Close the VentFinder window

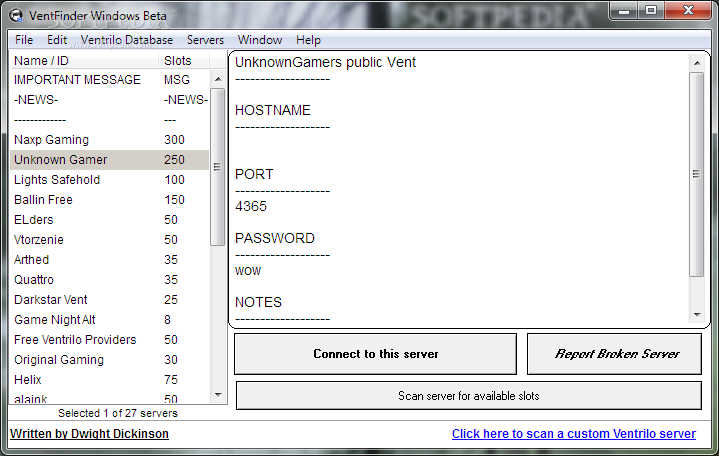coord(688,10)
